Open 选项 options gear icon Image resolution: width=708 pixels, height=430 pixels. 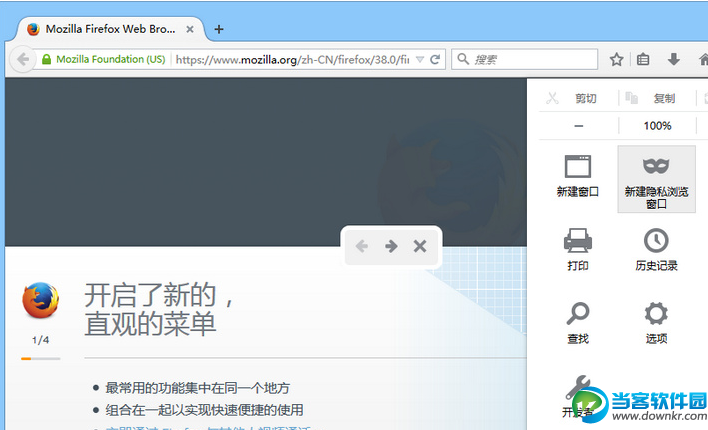656,313
